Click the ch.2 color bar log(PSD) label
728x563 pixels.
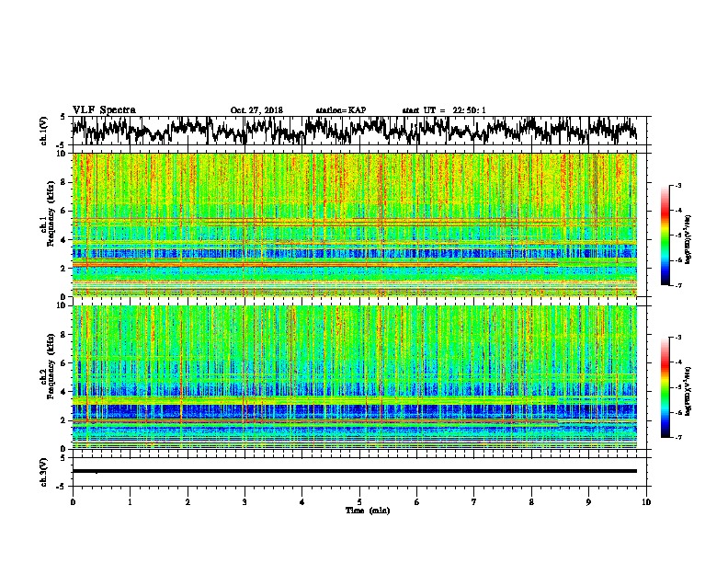688,391
